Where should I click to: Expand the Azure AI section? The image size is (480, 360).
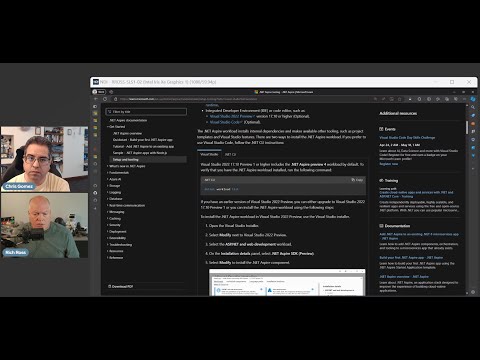point(115,179)
